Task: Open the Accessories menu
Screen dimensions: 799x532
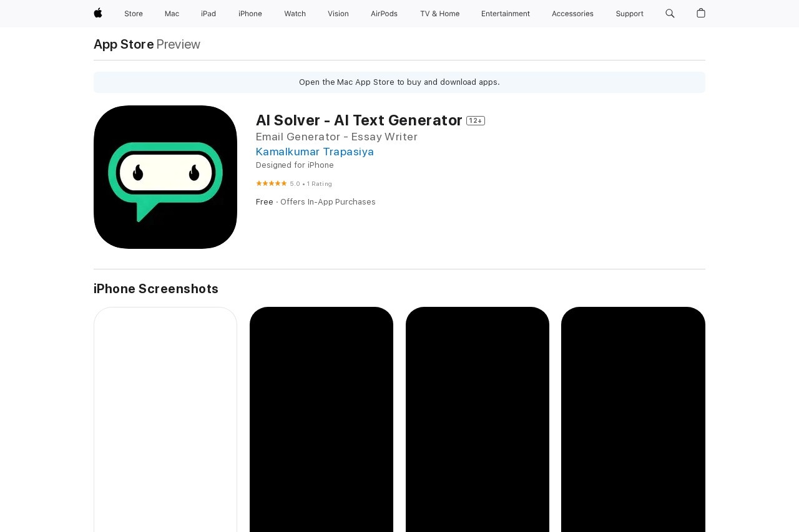Action: click(x=572, y=14)
